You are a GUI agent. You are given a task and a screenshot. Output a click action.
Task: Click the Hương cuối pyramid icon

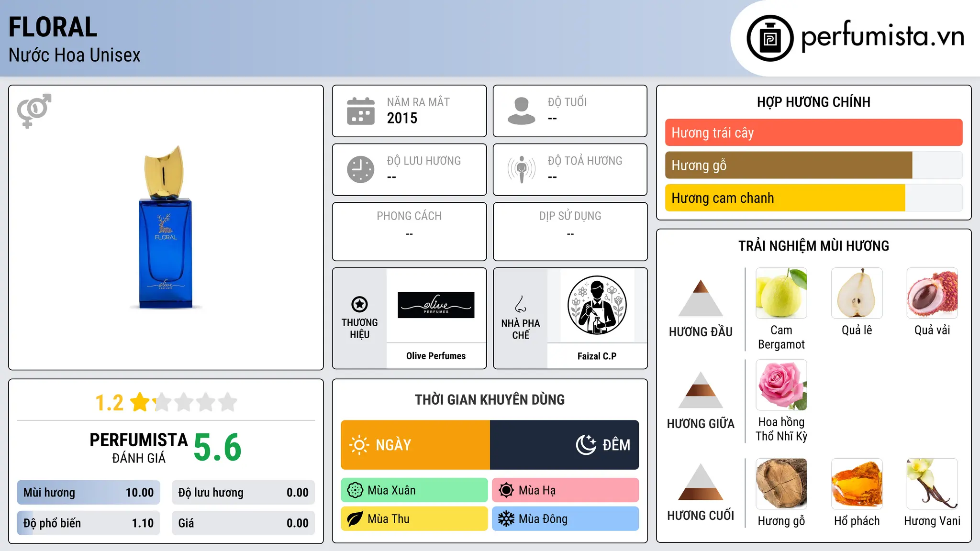[x=701, y=482]
